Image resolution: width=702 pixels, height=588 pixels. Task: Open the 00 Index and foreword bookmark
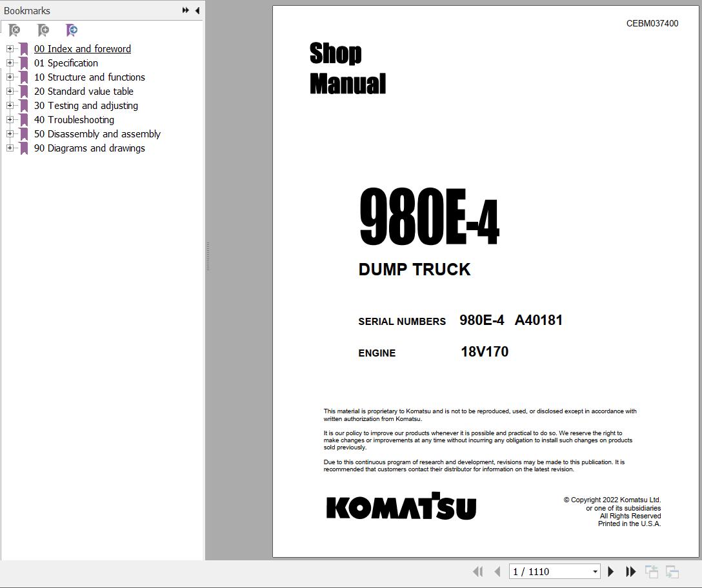coord(83,49)
